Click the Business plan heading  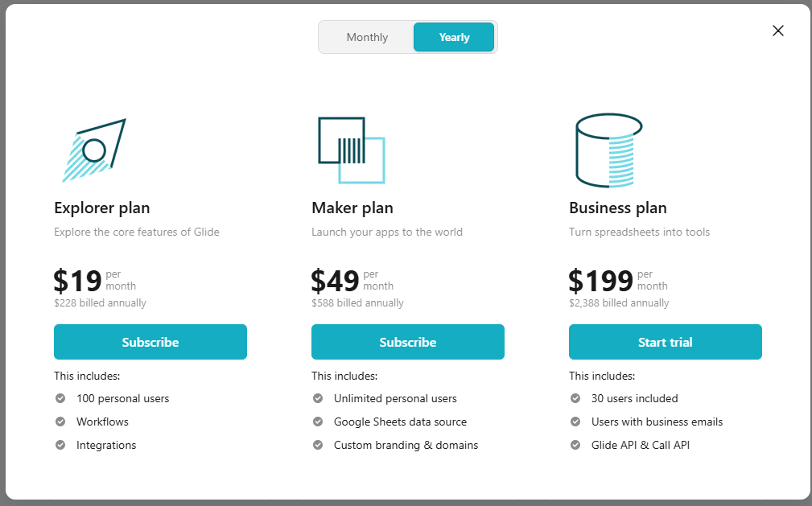coord(617,208)
